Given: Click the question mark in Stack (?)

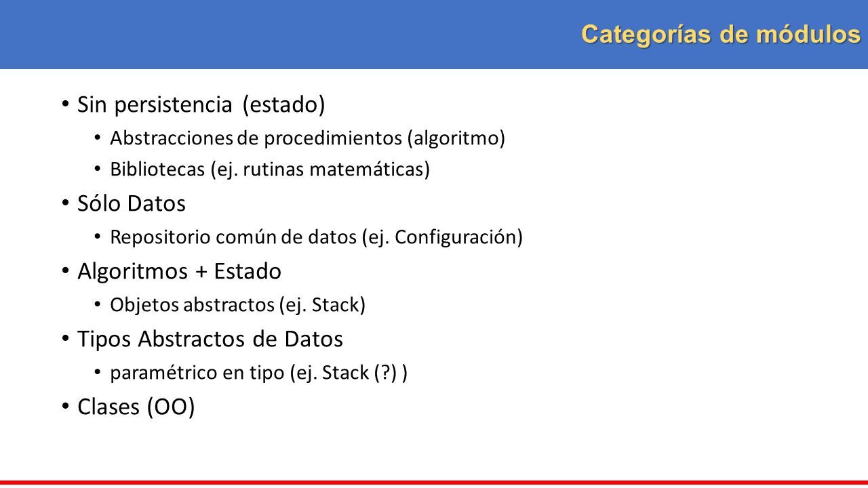Looking at the screenshot, I should point(384,373).
